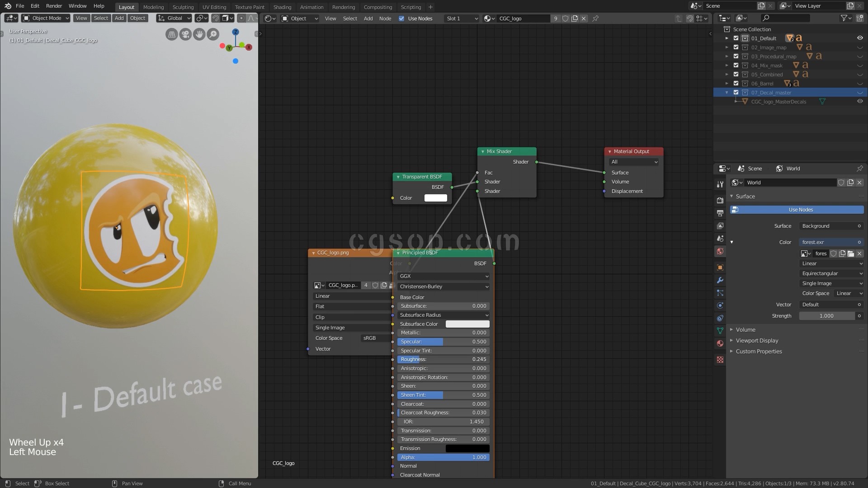Switch to the Shading workspace tab
This screenshot has height=488, width=868.
(282, 7)
